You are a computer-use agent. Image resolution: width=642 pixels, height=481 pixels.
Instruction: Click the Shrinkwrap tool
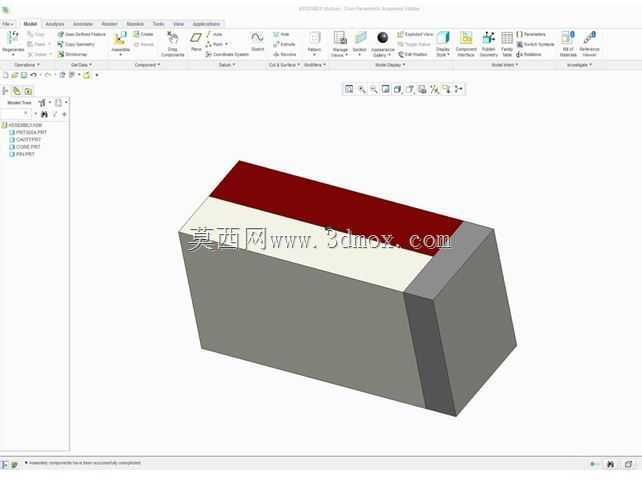[x=72, y=54]
